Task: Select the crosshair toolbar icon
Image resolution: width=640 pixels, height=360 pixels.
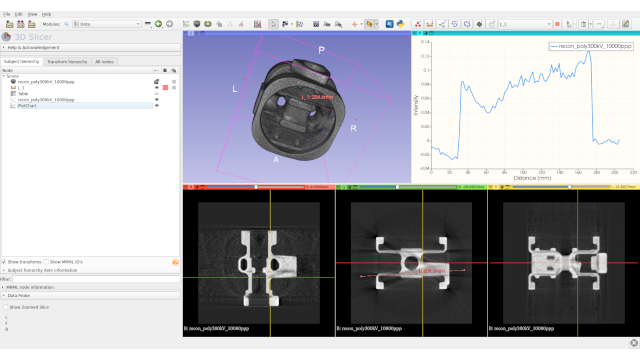Action: 354,24
